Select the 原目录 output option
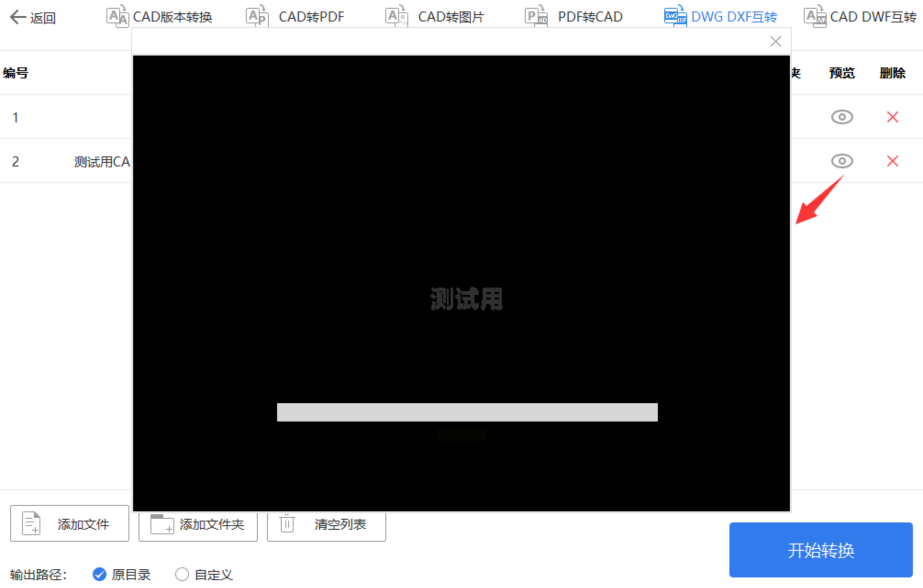Screen dimensions: 923x588 pos(100,574)
